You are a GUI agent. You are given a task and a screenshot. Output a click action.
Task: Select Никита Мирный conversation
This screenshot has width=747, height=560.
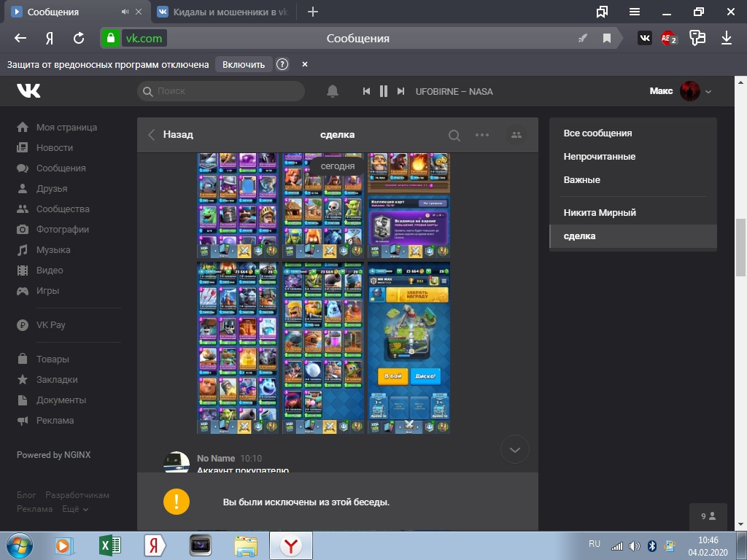click(600, 213)
